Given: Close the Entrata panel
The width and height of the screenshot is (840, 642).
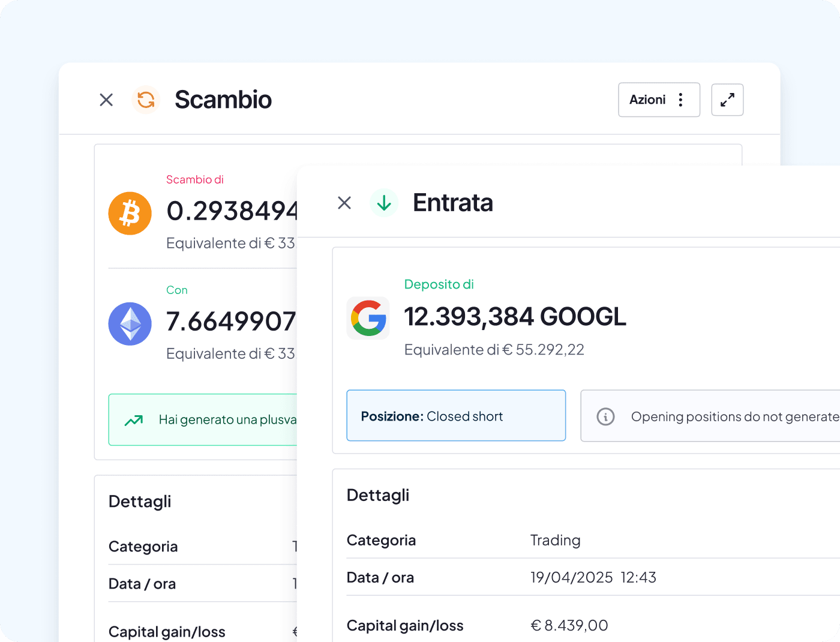Looking at the screenshot, I should [344, 203].
